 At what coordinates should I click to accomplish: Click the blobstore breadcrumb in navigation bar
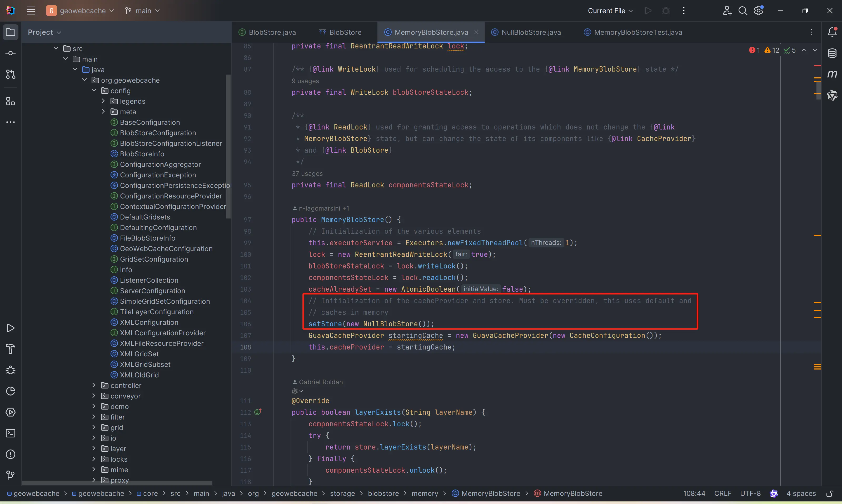click(383, 493)
